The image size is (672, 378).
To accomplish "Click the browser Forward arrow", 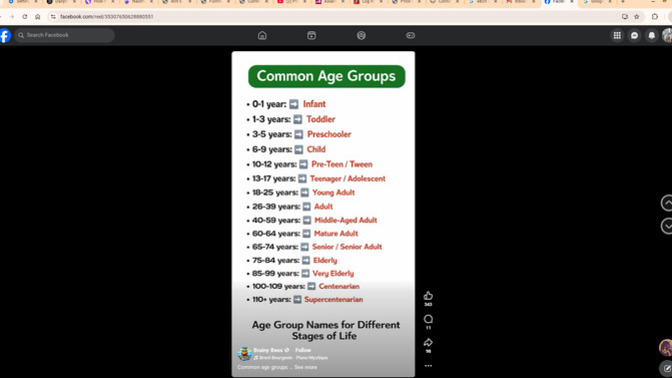I will pyautogui.click(x=12, y=17).
